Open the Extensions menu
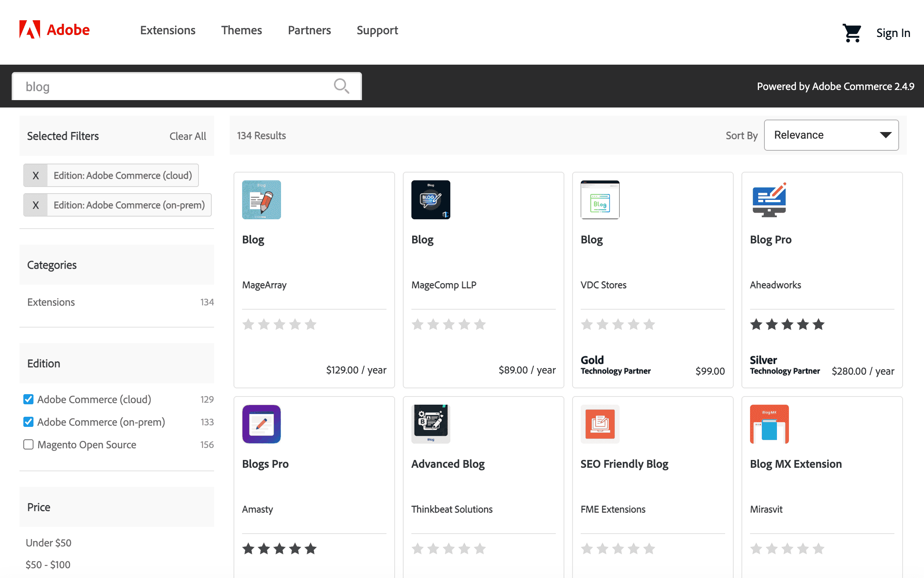This screenshot has height=578, width=924. tap(168, 30)
